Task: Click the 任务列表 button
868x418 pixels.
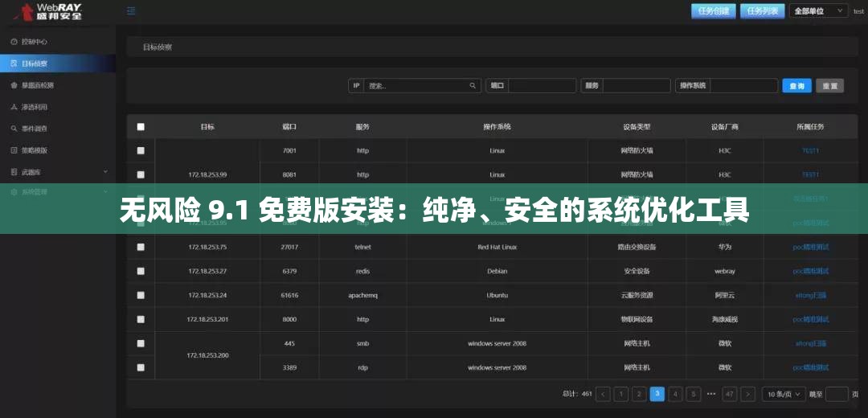Action: pos(762,11)
